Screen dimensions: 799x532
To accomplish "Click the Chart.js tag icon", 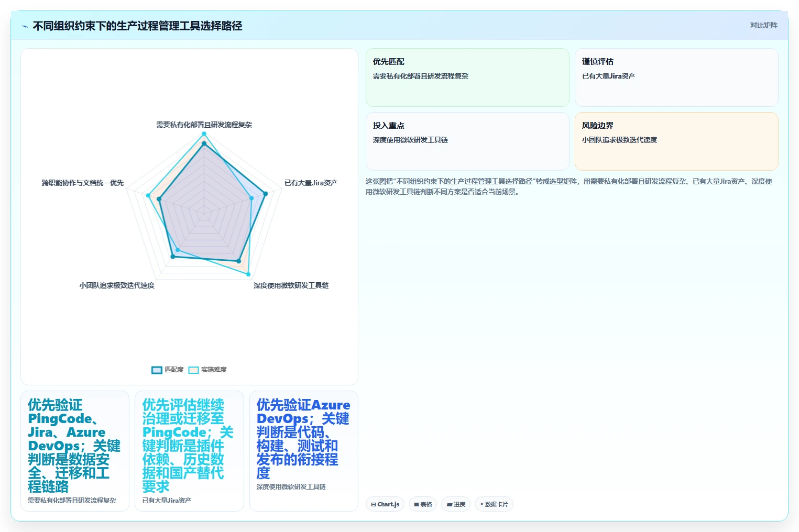I will [x=374, y=505].
